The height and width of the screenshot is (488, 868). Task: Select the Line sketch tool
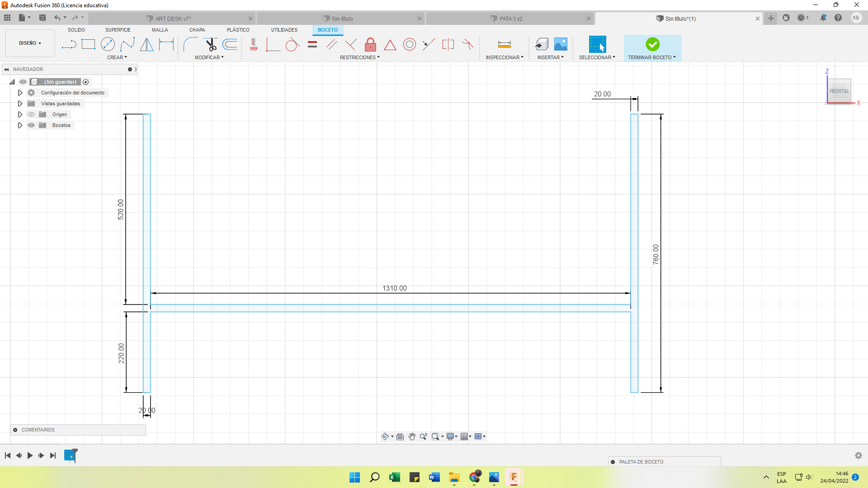(x=69, y=44)
